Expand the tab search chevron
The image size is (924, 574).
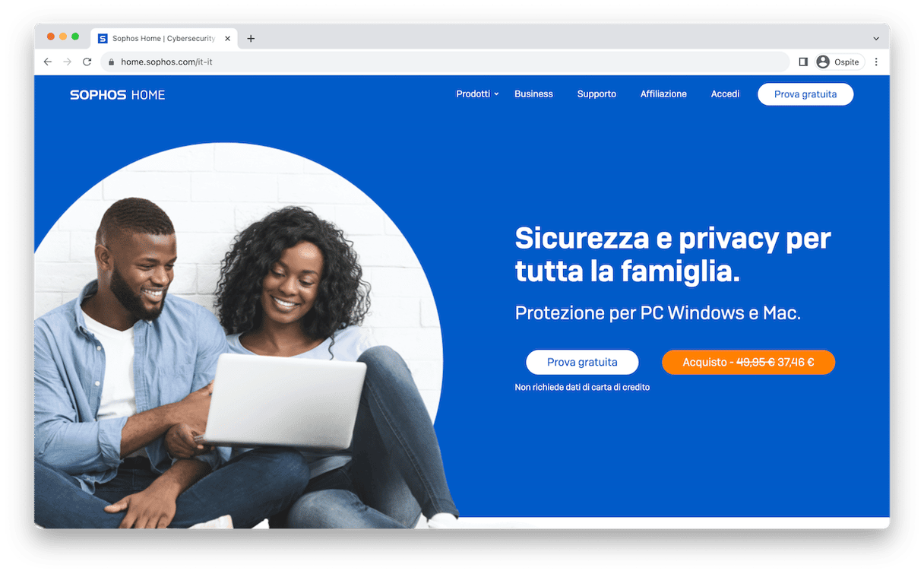coord(876,39)
